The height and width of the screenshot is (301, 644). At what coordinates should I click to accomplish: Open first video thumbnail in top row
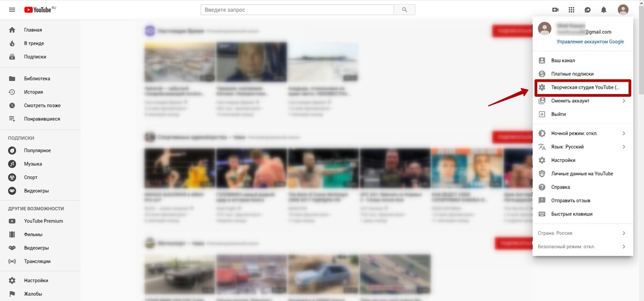(180, 62)
